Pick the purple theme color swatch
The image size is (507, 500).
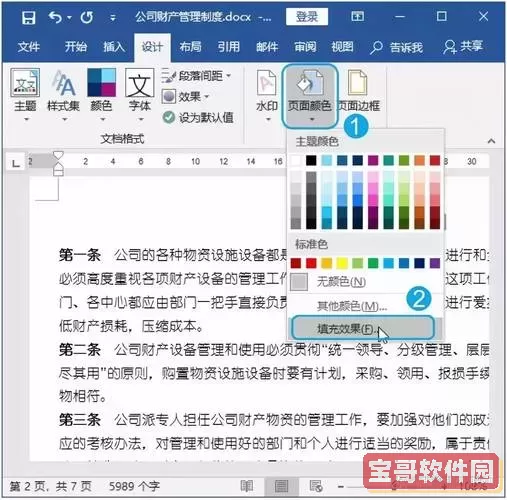click(373, 161)
